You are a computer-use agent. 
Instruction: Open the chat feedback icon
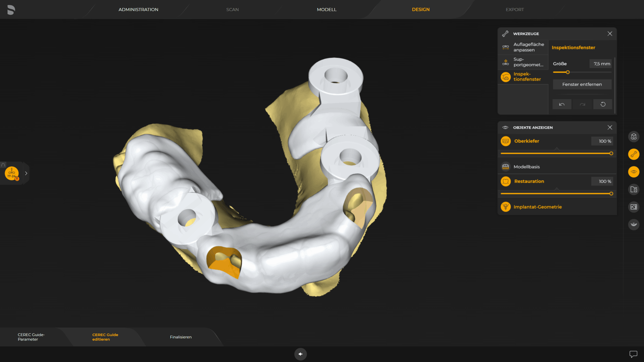pos(633,354)
